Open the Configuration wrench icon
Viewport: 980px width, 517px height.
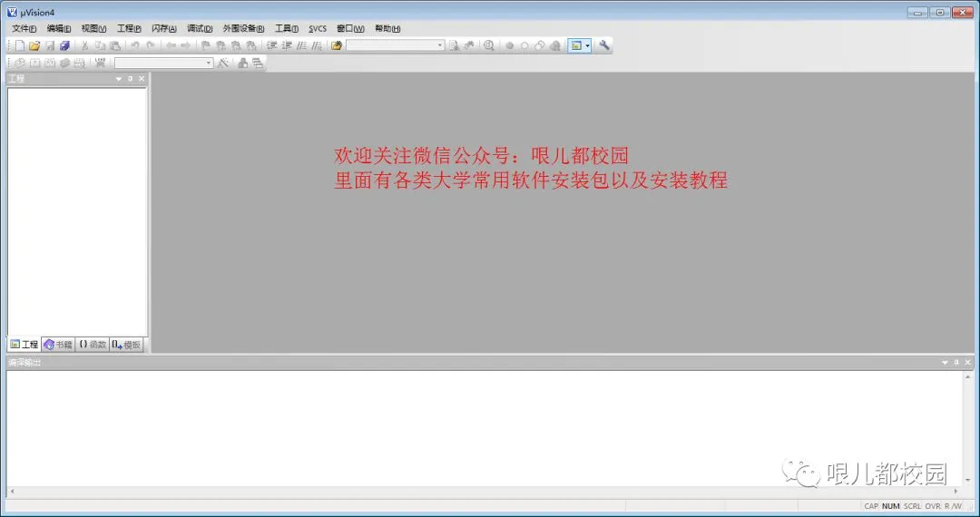pos(603,45)
